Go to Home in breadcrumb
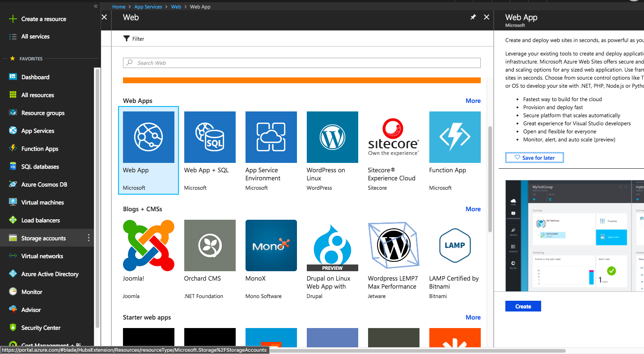 click(119, 7)
